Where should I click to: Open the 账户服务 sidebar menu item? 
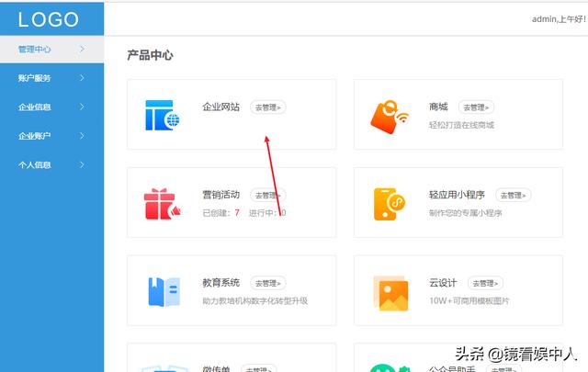[51, 78]
